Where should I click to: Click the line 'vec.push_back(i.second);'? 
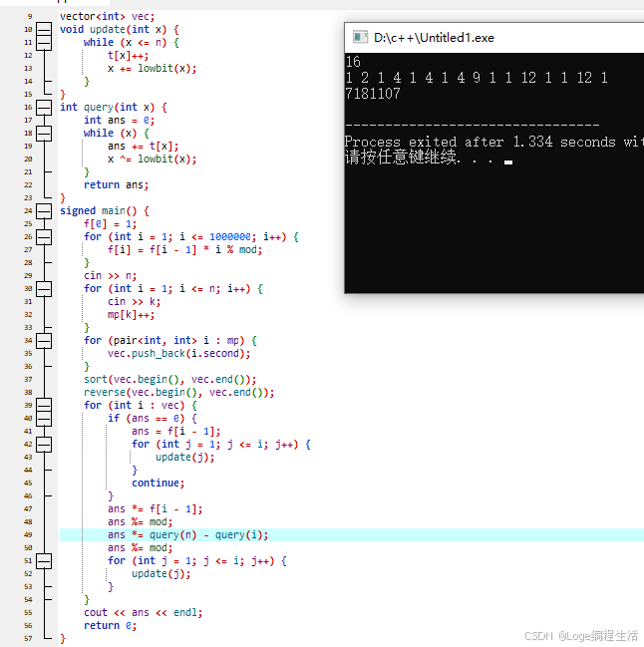tap(179, 353)
